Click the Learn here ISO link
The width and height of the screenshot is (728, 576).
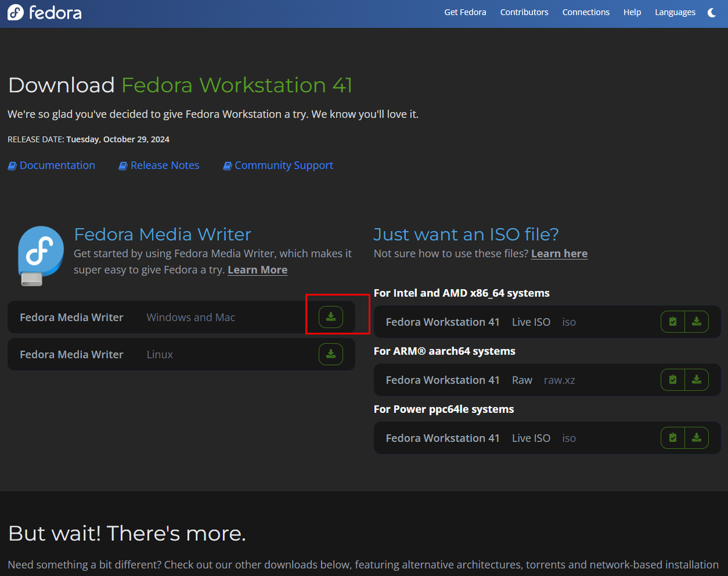click(x=559, y=253)
